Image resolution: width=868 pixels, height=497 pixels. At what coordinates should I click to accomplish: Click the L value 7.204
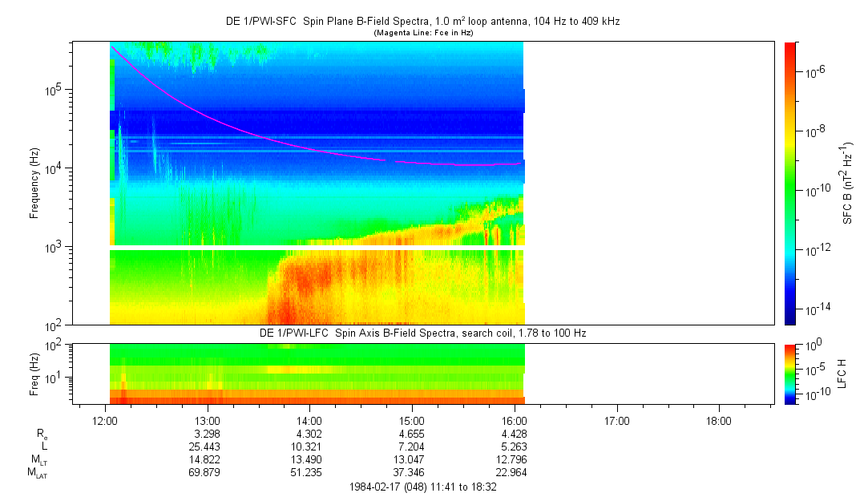pos(412,446)
